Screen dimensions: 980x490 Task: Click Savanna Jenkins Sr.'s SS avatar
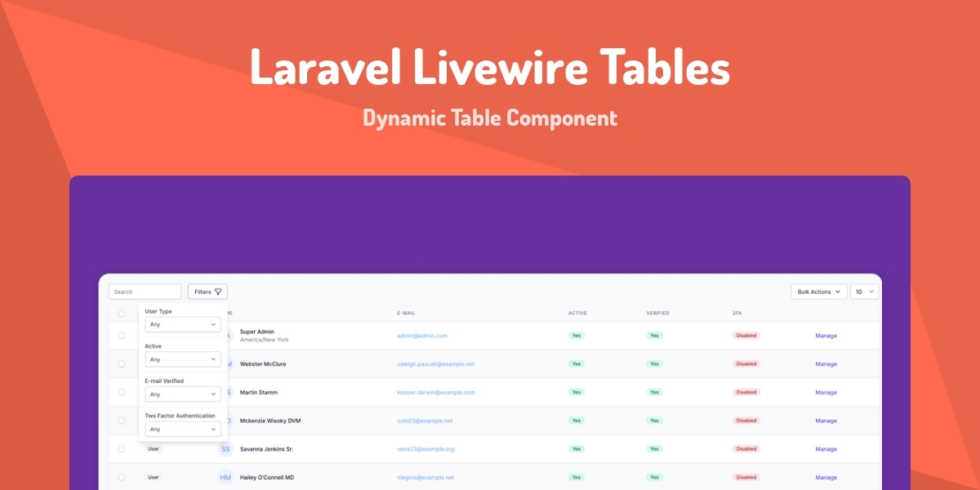click(226, 448)
